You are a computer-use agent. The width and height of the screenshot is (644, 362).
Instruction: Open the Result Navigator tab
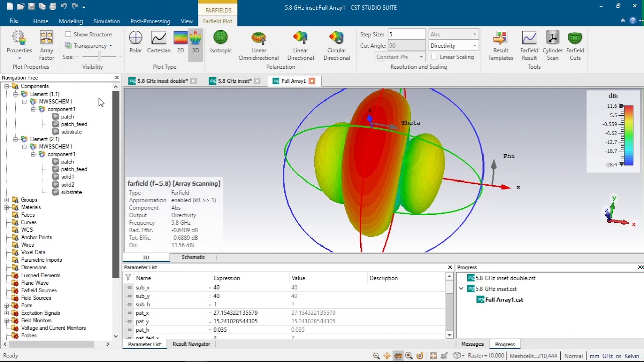click(x=191, y=344)
